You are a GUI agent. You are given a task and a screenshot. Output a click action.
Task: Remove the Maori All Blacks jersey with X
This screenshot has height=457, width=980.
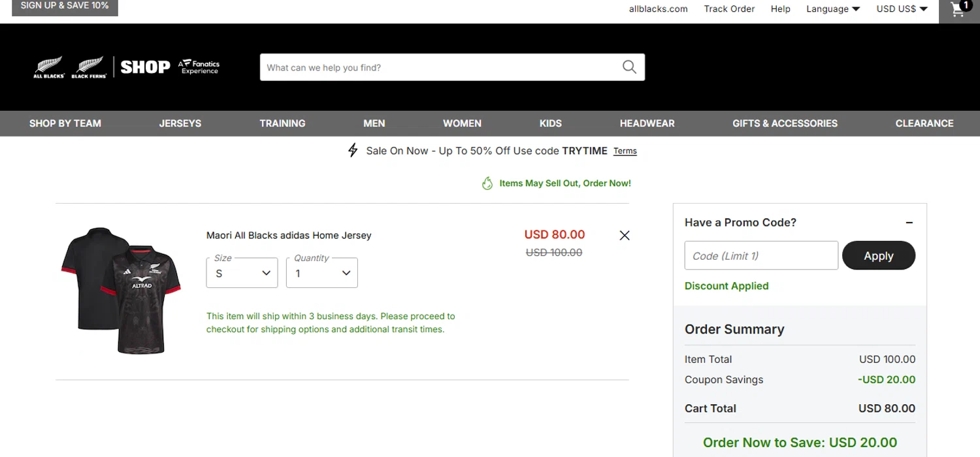[x=625, y=236]
